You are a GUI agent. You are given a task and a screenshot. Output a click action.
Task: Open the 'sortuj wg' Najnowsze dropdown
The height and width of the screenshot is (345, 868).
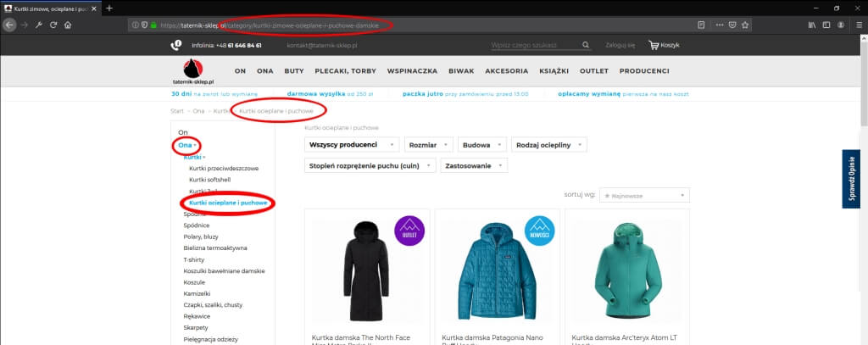coord(644,195)
